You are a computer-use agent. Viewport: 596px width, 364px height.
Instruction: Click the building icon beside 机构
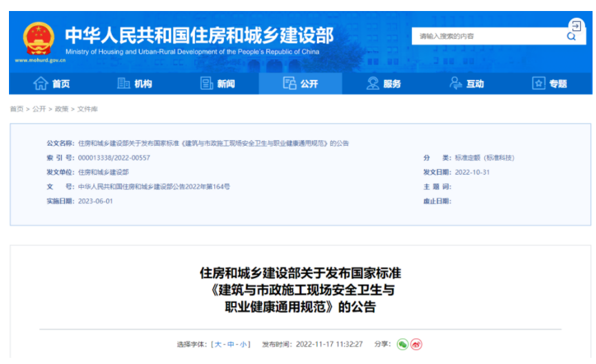pyautogui.click(x=123, y=83)
